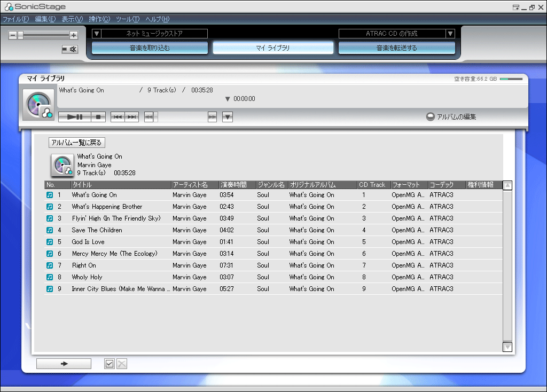
Task: Open the ATRAC CD の作成 dropdown arrow
Action: tap(450, 34)
